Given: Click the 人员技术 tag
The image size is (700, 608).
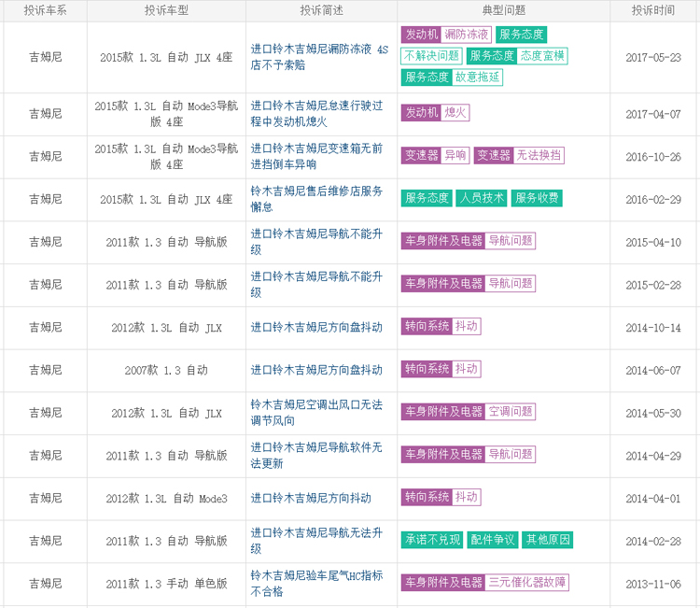Looking at the screenshot, I should click(482, 198).
